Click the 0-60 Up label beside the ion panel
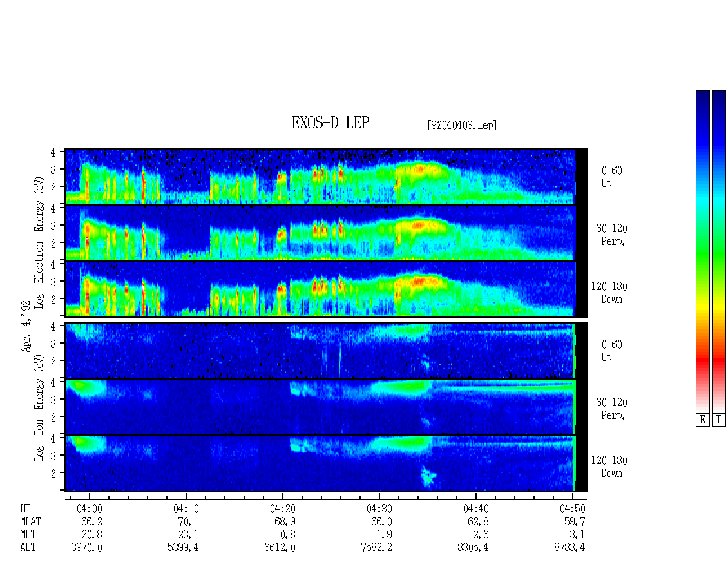 click(x=611, y=351)
